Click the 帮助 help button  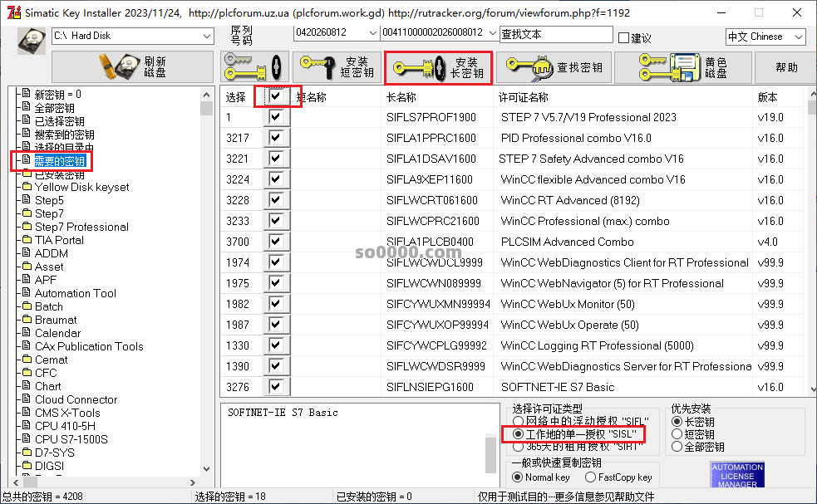point(785,66)
